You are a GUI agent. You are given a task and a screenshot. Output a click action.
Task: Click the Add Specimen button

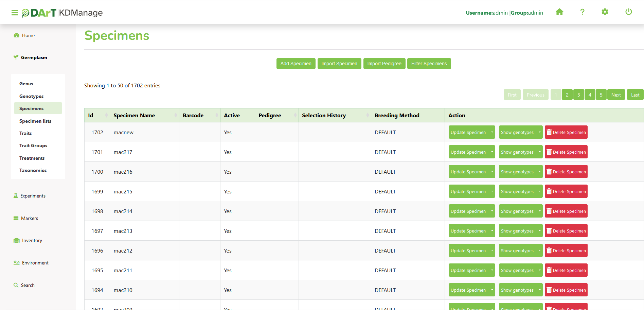(296, 64)
